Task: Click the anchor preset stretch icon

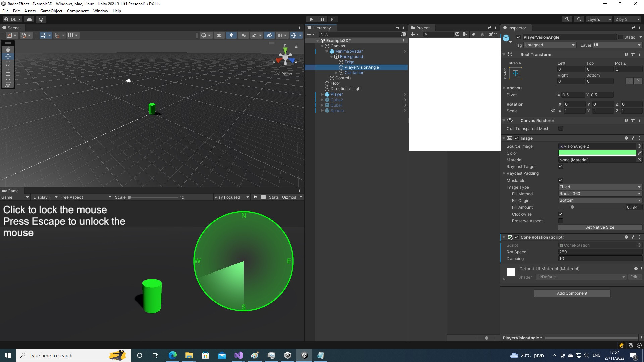Action: pyautogui.click(x=515, y=73)
